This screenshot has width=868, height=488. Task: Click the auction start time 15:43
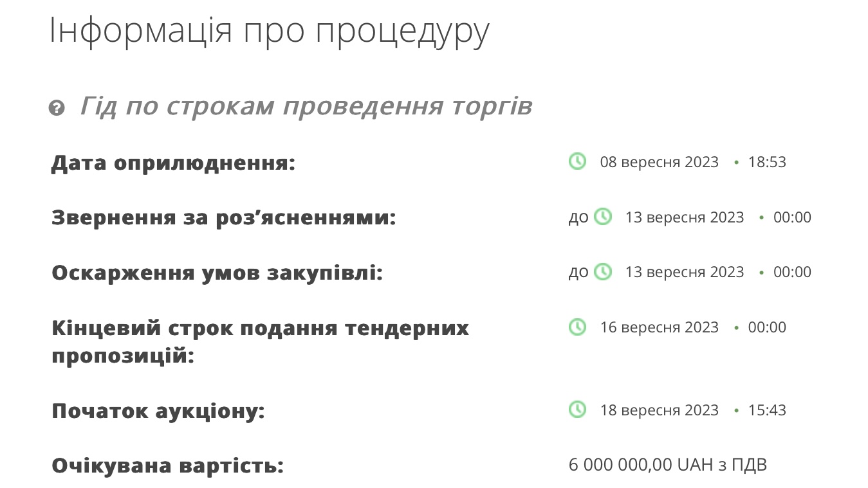[x=767, y=410]
